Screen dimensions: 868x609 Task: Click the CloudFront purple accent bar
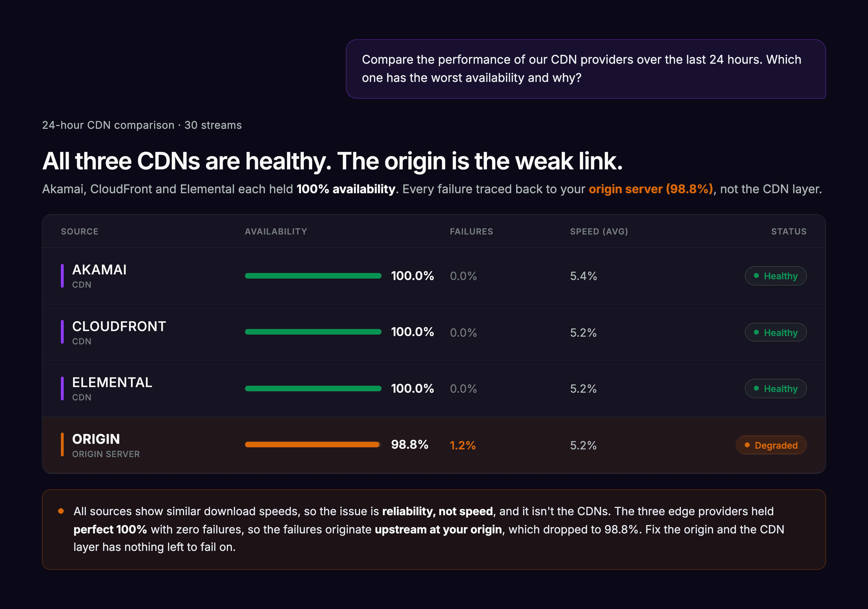[x=62, y=332]
